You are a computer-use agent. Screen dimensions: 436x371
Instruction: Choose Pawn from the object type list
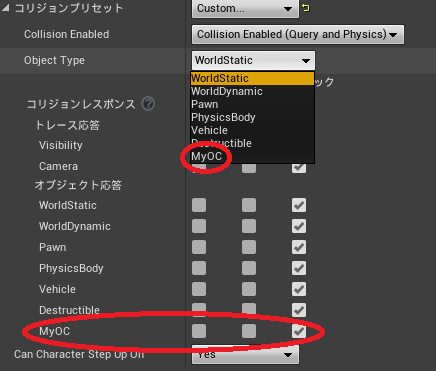(252, 104)
